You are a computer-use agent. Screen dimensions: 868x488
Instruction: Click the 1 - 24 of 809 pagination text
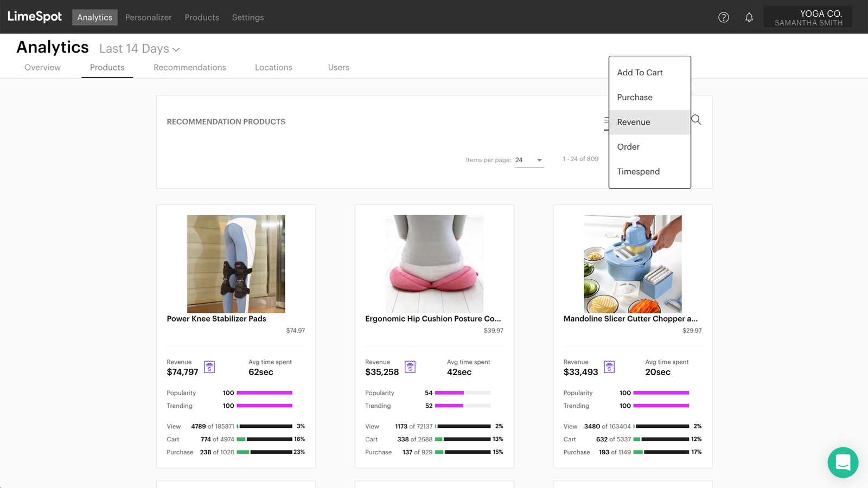point(580,159)
